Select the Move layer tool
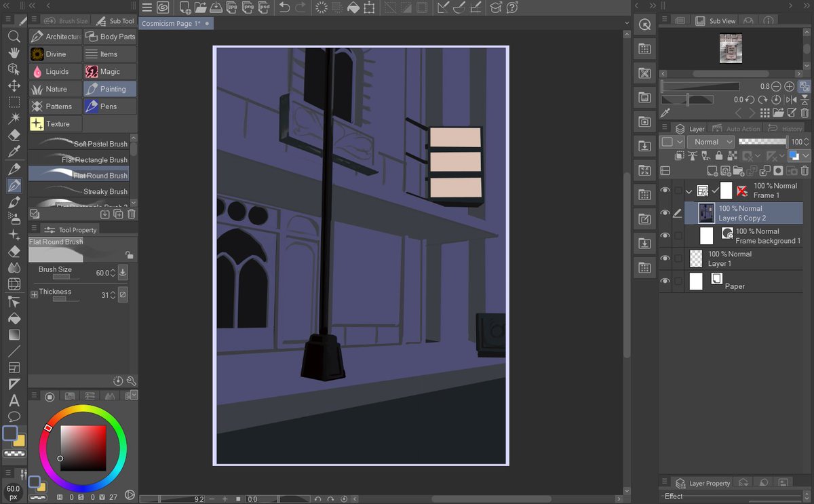The width and height of the screenshot is (814, 504). (14, 86)
